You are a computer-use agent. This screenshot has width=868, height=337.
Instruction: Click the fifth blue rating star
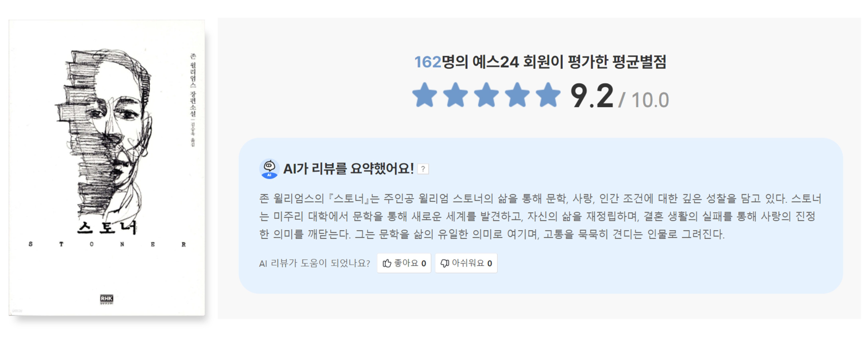click(x=547, y=95)
